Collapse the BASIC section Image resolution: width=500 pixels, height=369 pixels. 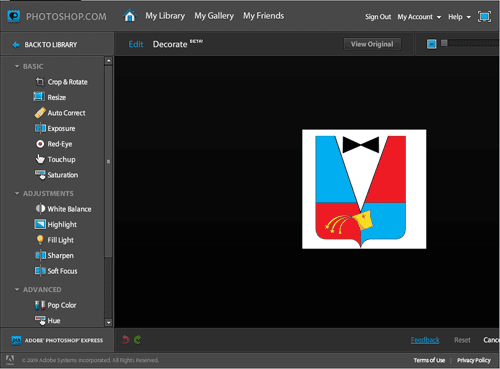pyautogui.click(x=17, y=66)
